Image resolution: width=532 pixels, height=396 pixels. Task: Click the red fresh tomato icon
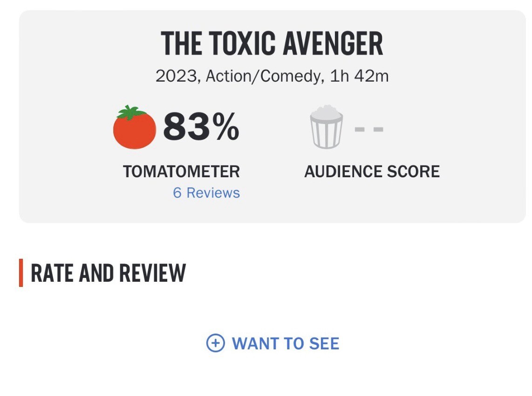coord(135,127)
